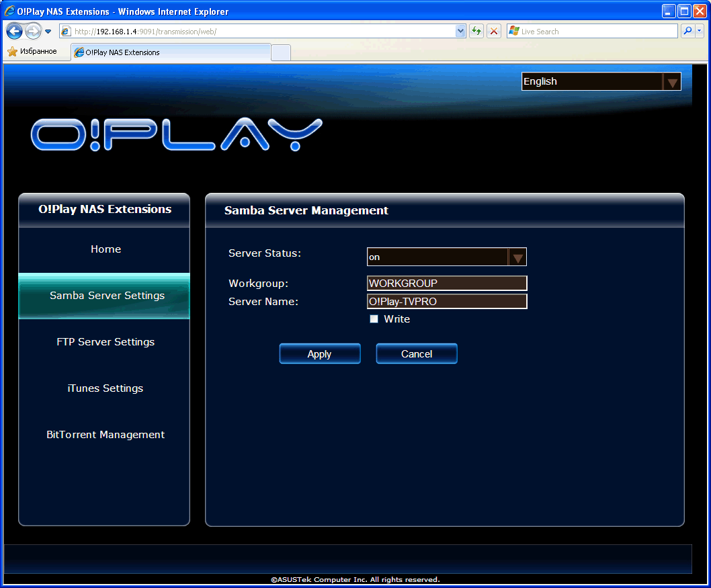Open search provider options dropdown arrow
711x588 pixels.
pos(699,31)
